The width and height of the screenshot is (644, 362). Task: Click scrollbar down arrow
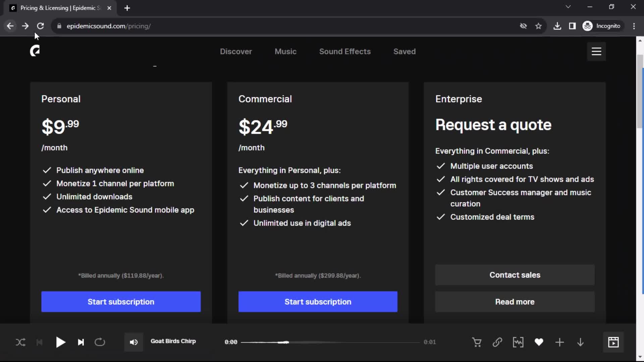point(640,357)
